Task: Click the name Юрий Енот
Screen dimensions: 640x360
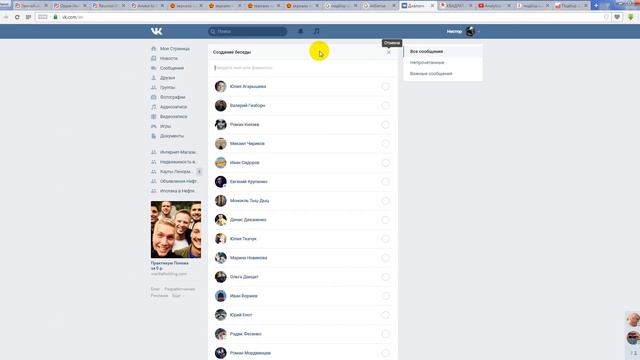Action: (x=241, y=315)
